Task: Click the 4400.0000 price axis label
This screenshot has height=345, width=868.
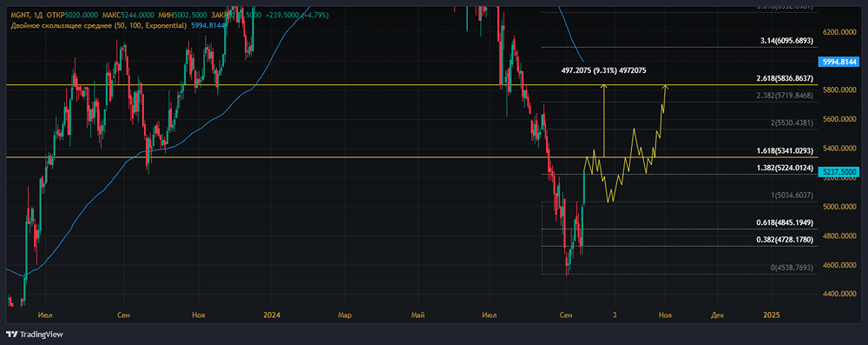Action: pyautogui.click(x=839, y=294)
